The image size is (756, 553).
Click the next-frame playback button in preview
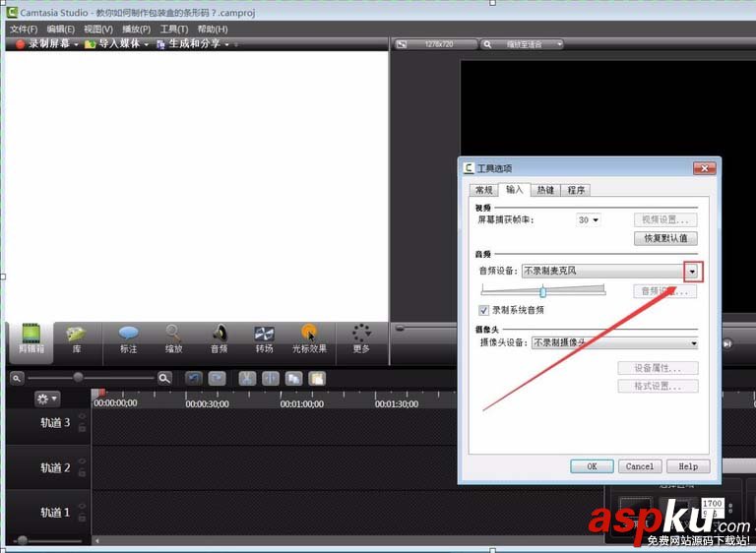click(727, 343)
